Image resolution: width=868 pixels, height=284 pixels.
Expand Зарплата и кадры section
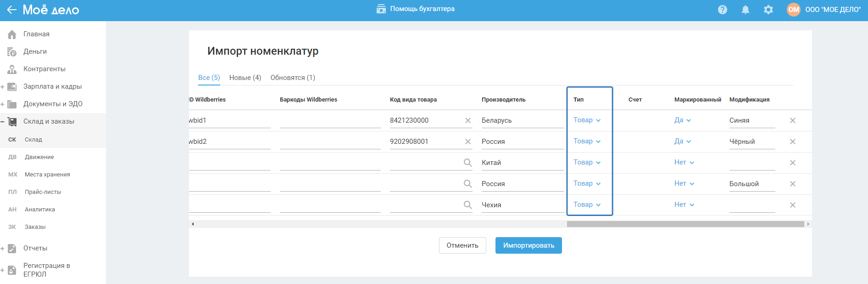tap(3, 87)
